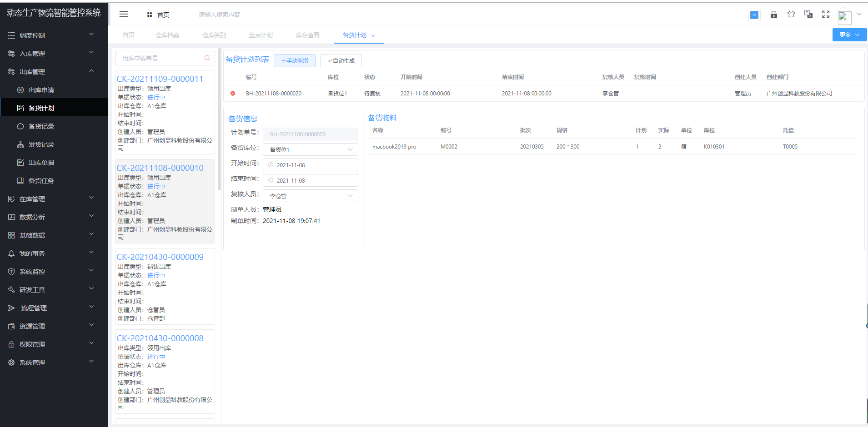Open order CK-20210430-0000008
The height and width of the screenshot is (427, 868).
pyautogui.click(x=160, y=338)
